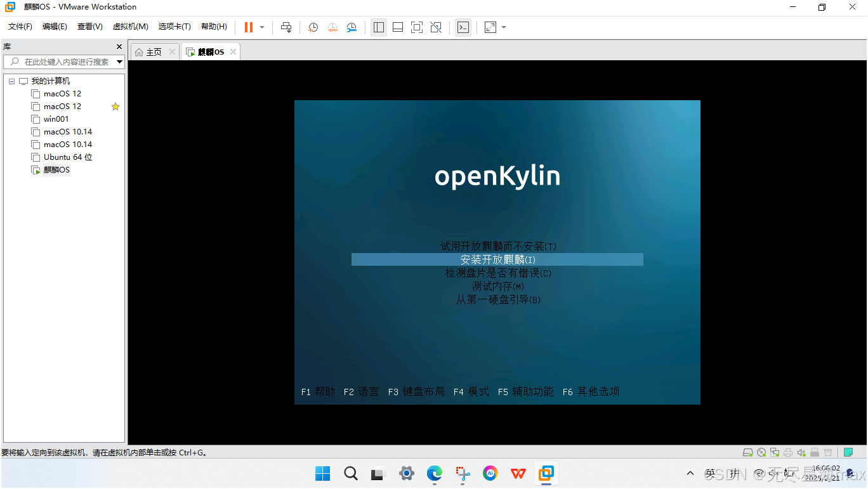Viewport: 868px width, 489px height.
Task: Open the 虚拟机(M) menu
Action: pos(130,27)
